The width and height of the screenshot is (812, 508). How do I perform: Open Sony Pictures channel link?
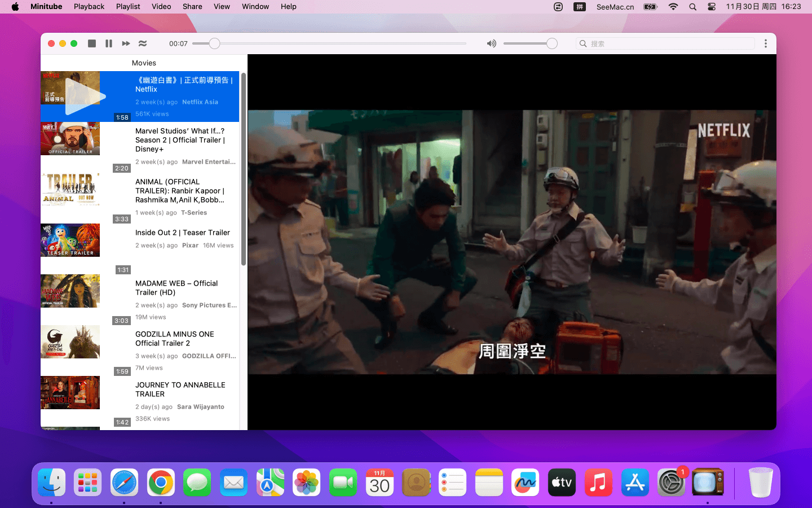pyautogui.click(x=209, y=305)
